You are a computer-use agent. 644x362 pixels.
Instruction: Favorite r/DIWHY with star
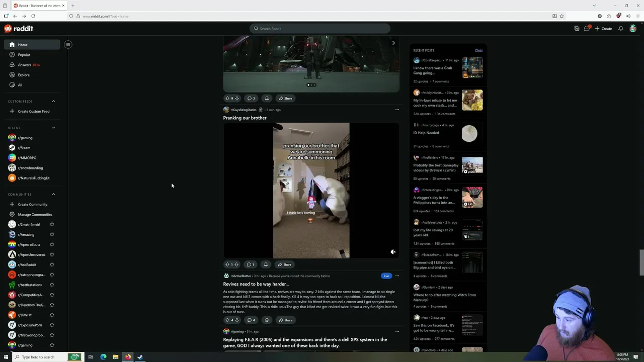coord(52,315)
